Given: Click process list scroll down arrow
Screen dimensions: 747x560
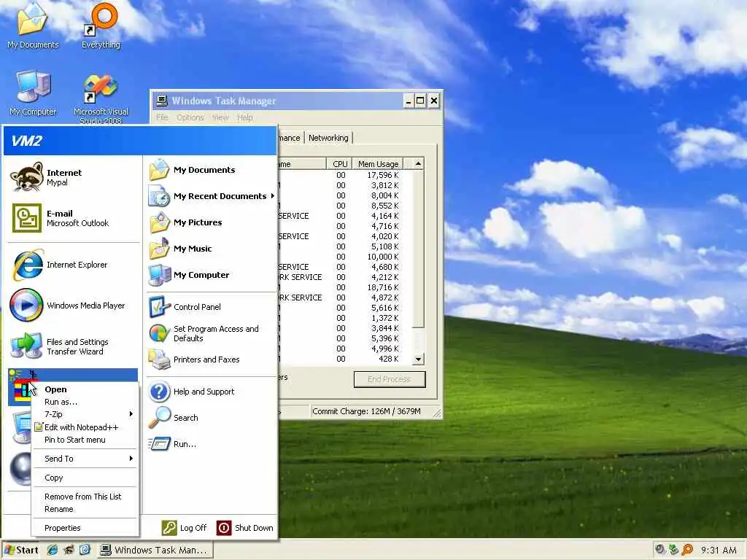Looking at the screenshot, I should coord(418,359).
